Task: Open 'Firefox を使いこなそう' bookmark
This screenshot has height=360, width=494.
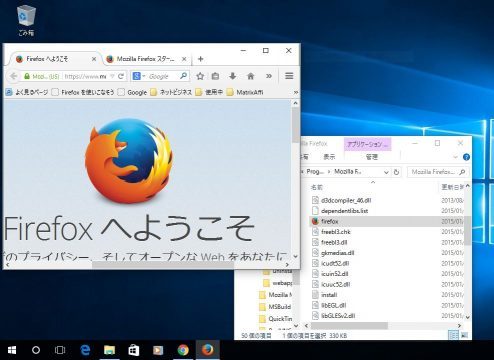Action: [x=83, y=92]
